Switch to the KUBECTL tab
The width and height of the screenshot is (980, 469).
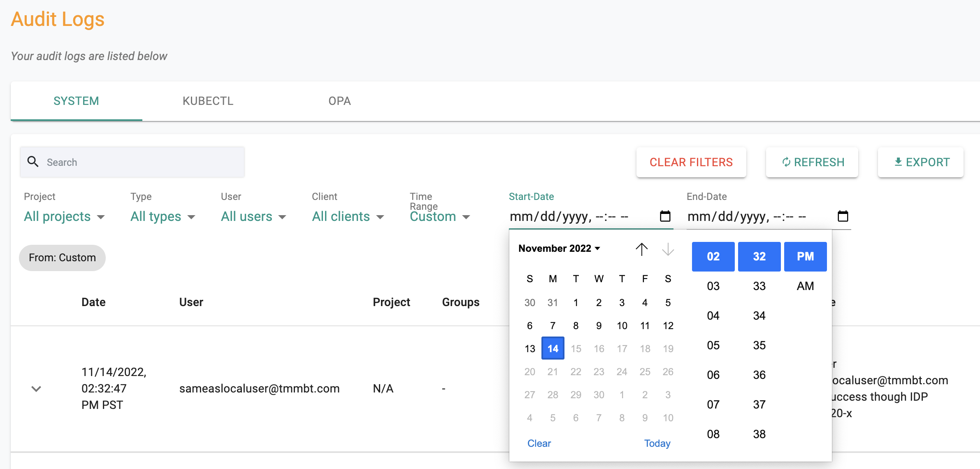(207, 101)
